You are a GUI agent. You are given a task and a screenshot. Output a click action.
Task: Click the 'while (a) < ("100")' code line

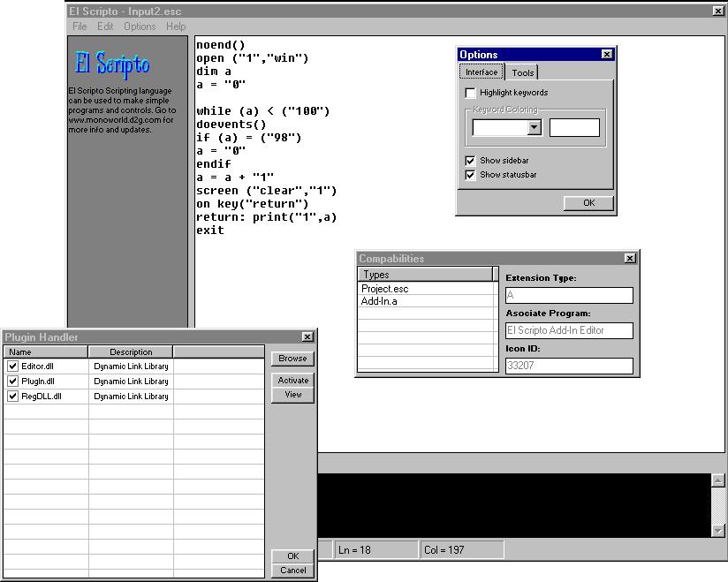point(262,111)
